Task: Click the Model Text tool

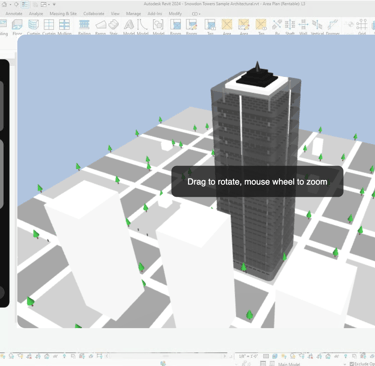Action: 129,26
